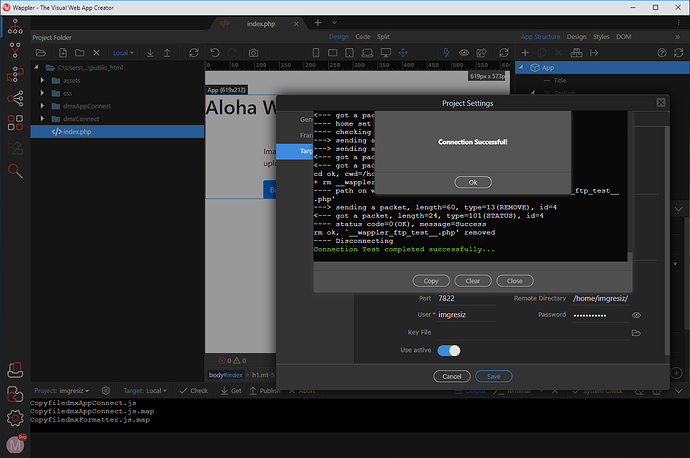Expand the dmxConnect folder
The image size is (690, 458).
[x=42, y=119]
